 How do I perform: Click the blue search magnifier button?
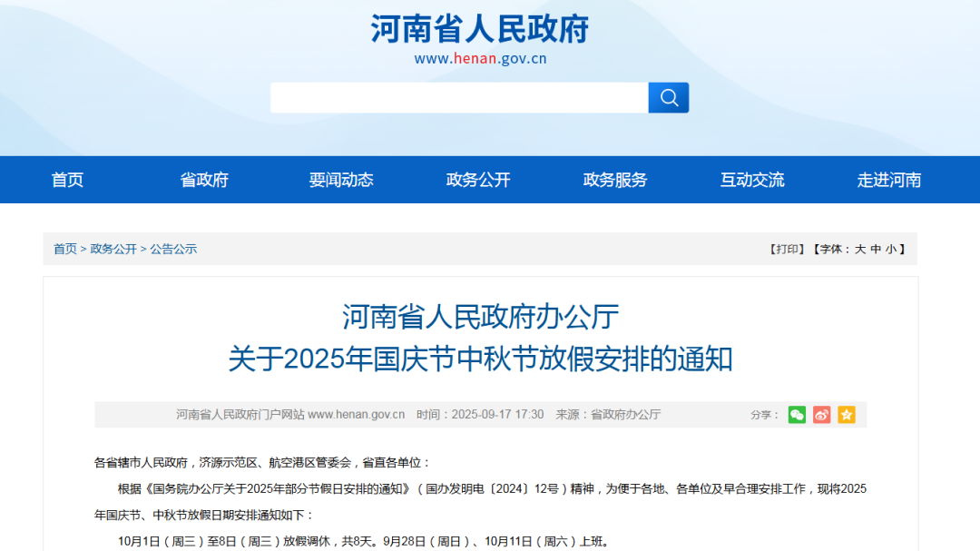pyautogui.click(x=668, y=97)
